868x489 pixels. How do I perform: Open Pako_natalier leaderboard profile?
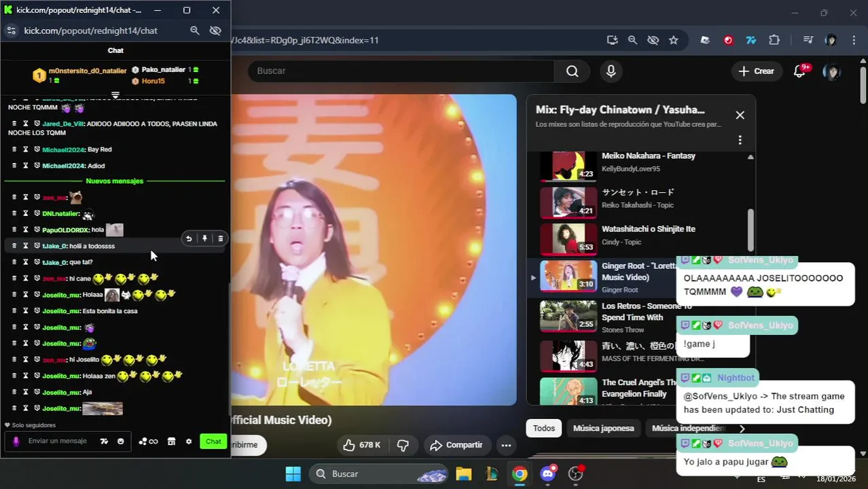pyautogui.click(x=164, y=70)
